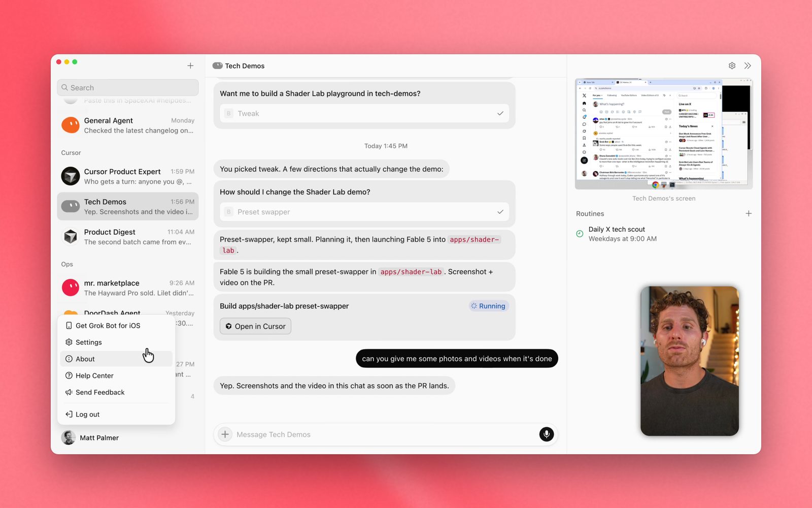Image resolution: width=812 pixels, height=508 pixels.
Task: Click the Matt Palmer name label
Action: 99,437
